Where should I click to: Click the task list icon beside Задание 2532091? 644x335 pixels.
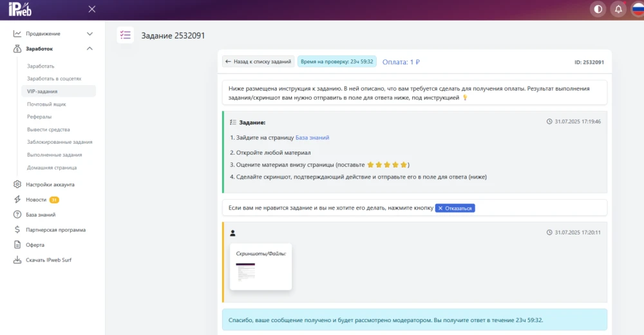pos(126,35)
